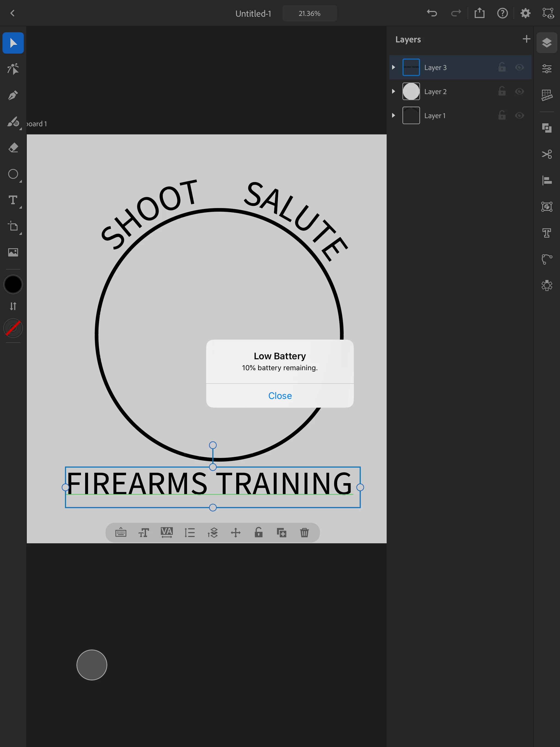The image size is (560, 747).
Task: Expand Layer 3 contents
Action: (393, 68)
